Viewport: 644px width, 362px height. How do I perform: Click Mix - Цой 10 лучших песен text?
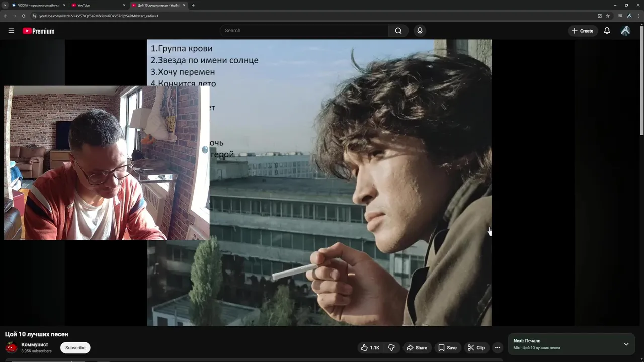click(536, 348)
